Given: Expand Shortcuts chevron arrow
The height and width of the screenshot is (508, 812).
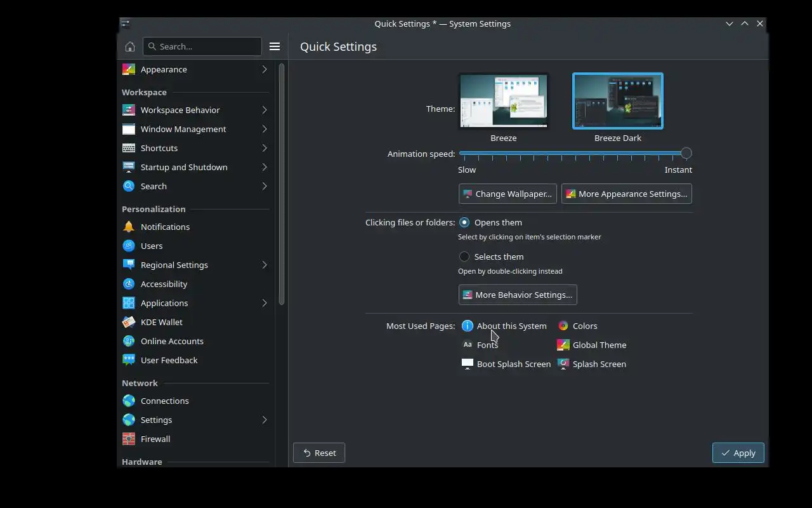Looking at the screenshot, I should (x=265, y=148).
